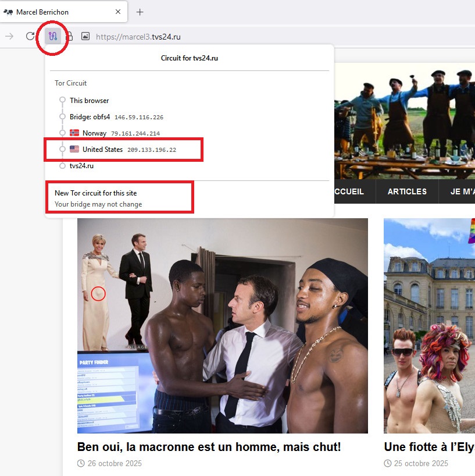
Task: Click the forward navigation arrow
Action: 9,36
